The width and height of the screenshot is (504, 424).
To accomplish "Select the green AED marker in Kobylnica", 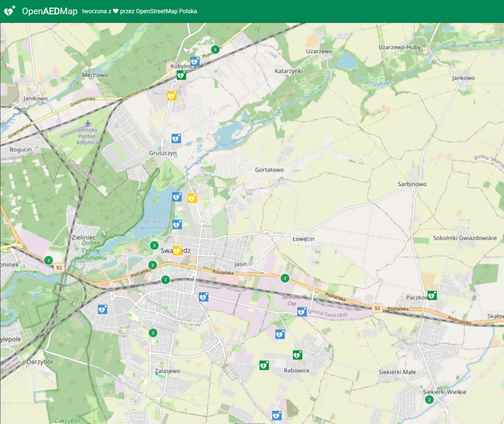I will click(x=182, y=75).
